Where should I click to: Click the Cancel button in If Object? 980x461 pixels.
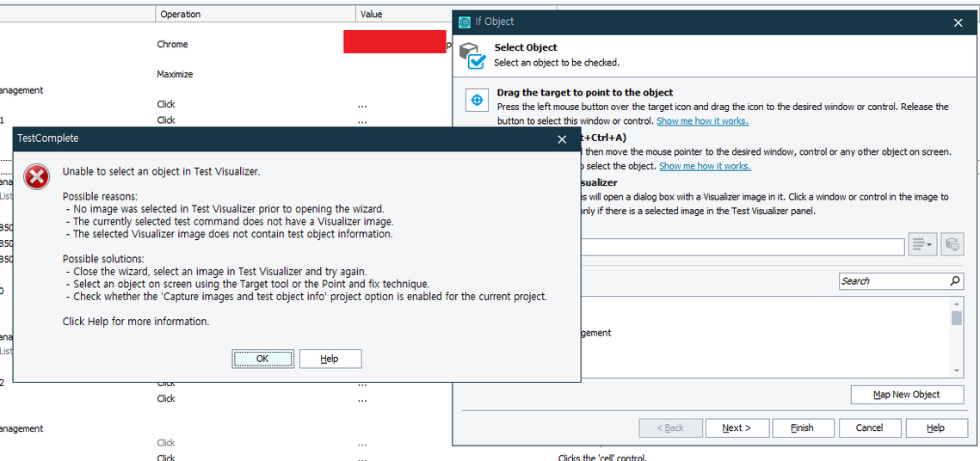pos(869,428)
